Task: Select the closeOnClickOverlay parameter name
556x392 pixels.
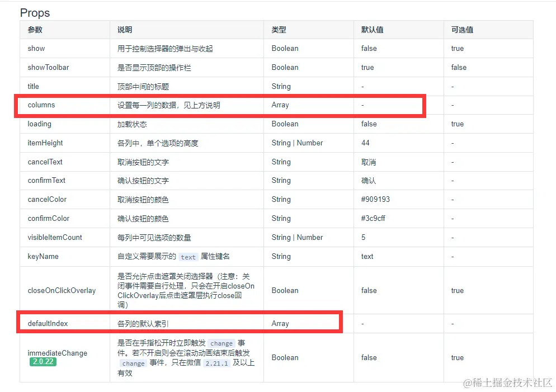Action: tap(62, 290)
